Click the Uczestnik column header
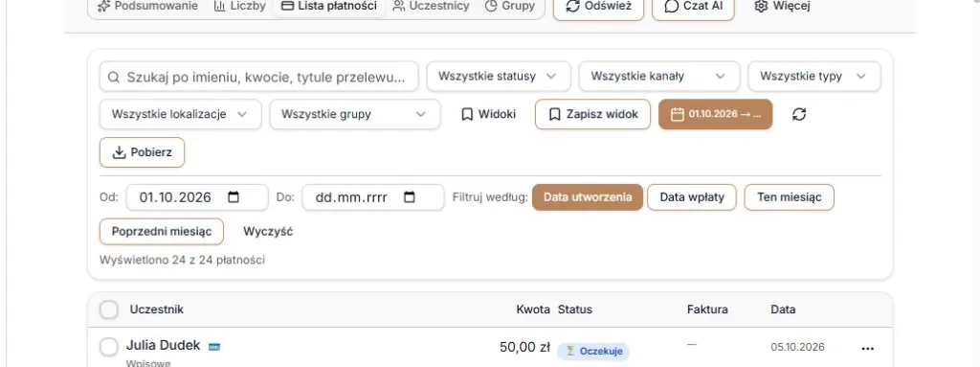980x367 pixels. (157, 310)
